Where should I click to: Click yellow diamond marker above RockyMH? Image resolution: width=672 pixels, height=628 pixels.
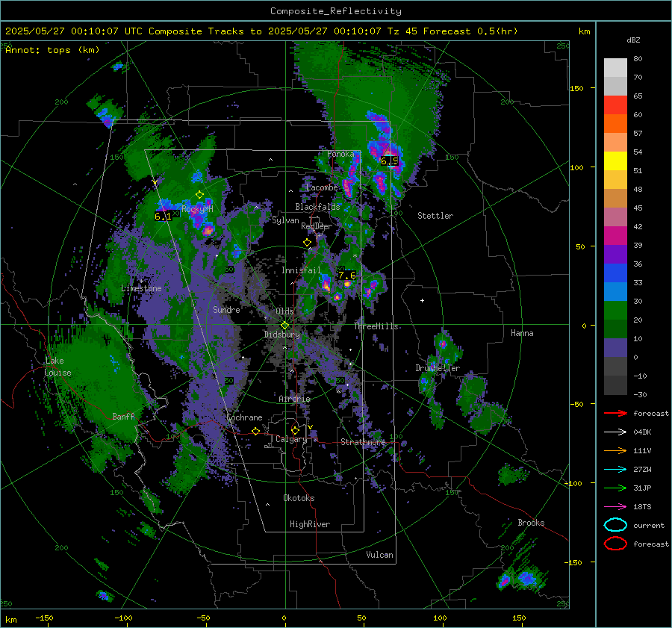[x=199, y=195]
